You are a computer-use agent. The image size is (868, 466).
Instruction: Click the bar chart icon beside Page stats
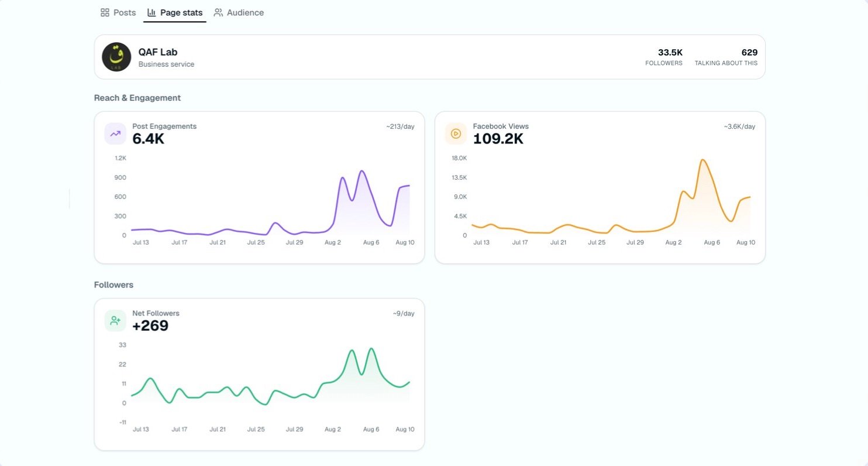[x=151, y=12]
